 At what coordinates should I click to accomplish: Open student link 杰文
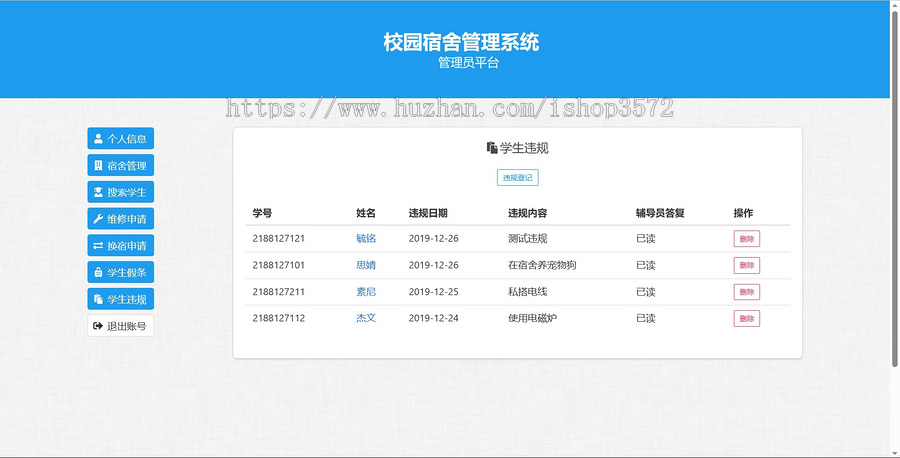coord(366,318)
